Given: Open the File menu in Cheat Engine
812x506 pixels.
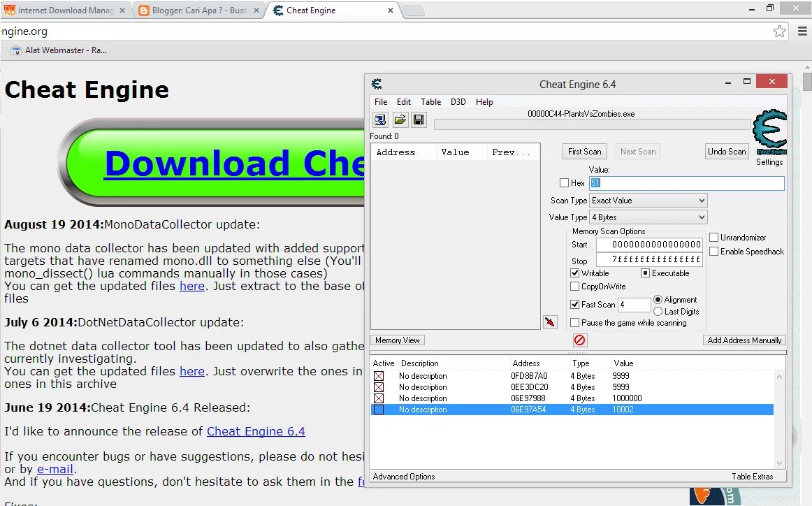Looking at the screenshot, I should pos(381,102).
